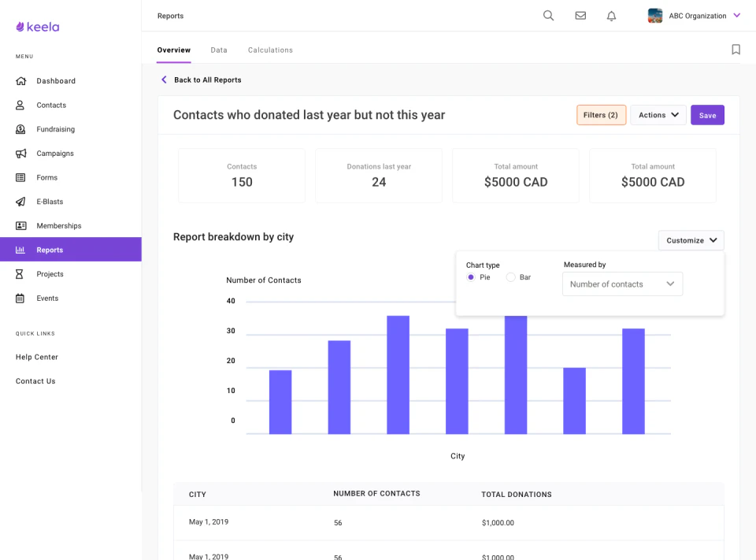Open the Filters (2) button
This screenshot has height=560, width=756.
(x=601, y=115)
